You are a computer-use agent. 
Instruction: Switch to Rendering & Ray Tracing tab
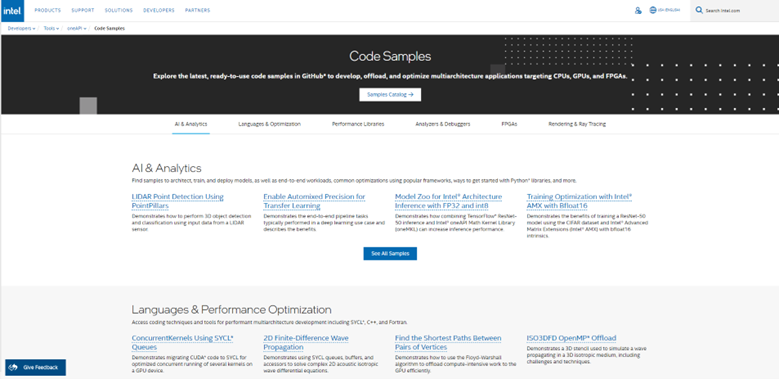[577, 124]
